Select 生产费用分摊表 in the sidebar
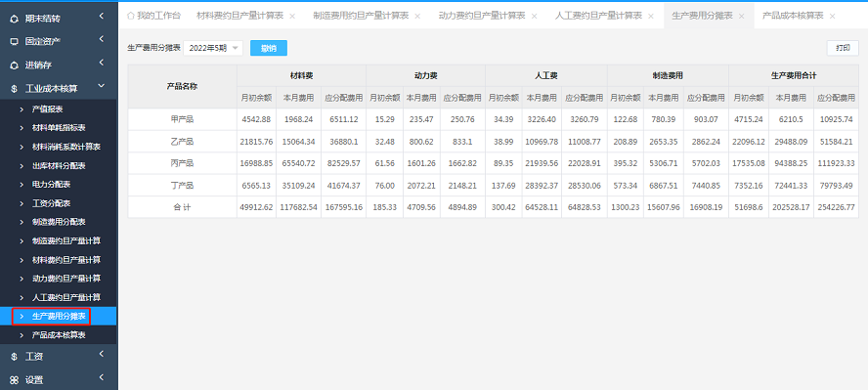This screenshot has height=390, width=868. click(x=58, y=317)
